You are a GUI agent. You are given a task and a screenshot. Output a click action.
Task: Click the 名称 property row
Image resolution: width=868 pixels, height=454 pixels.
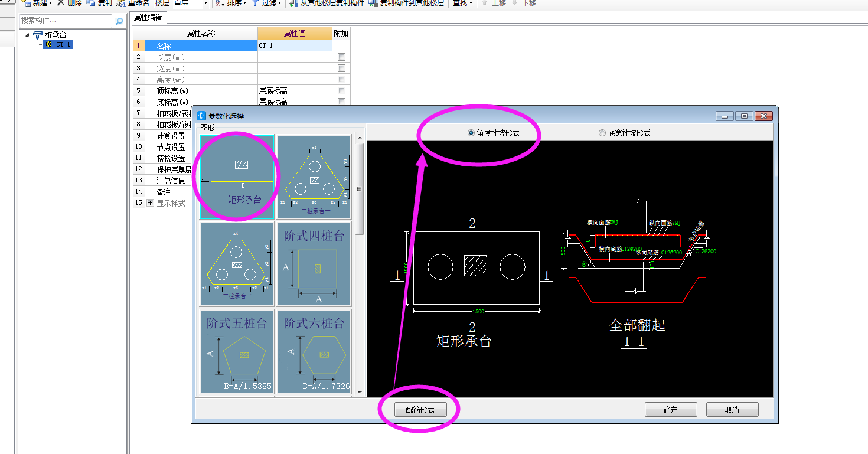pos(201,45)
